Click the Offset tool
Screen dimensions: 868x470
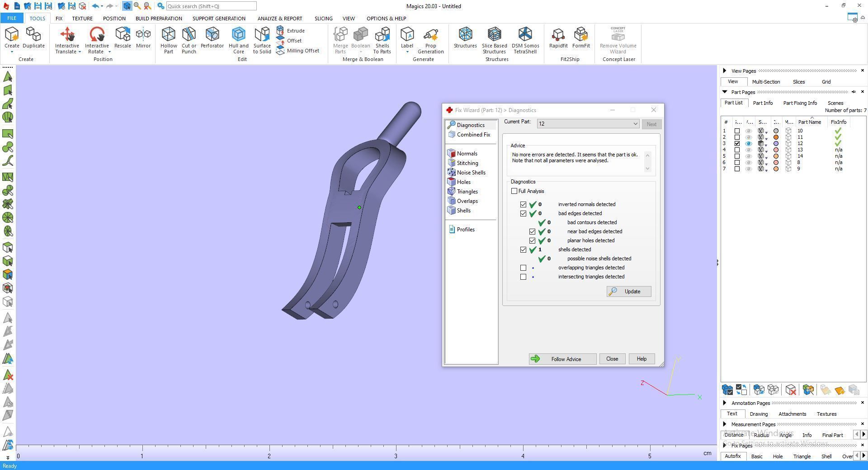click(289, 41)
